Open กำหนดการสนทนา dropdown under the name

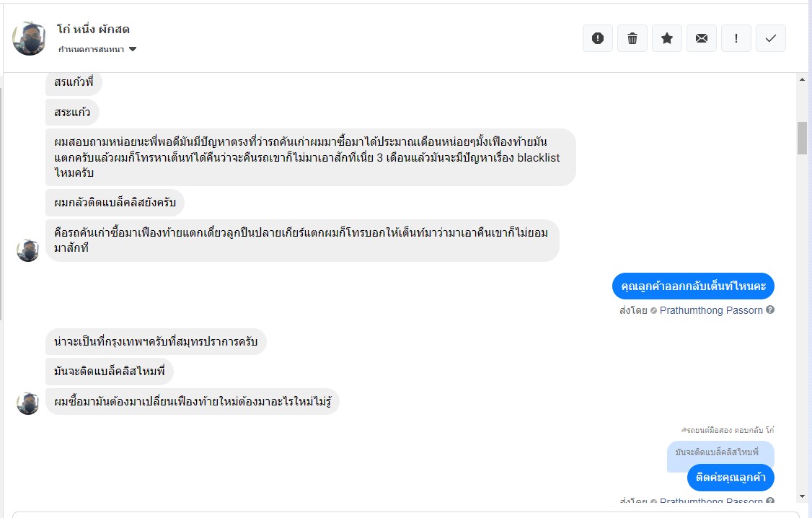[x=97, y=49]
